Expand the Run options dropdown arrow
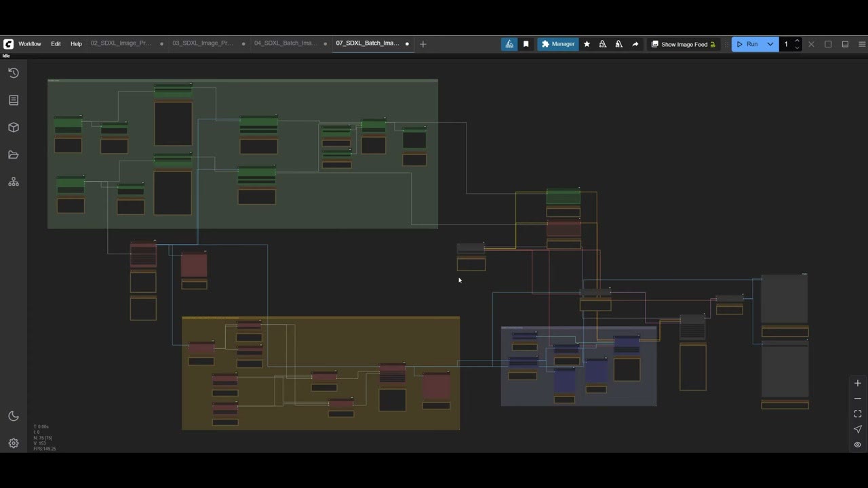The width and height of the screenshot is (868, 488). pos(770,44)
